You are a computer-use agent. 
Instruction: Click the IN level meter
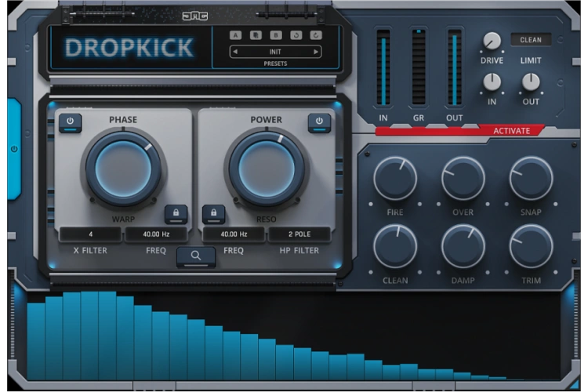(x=383, y=67)
